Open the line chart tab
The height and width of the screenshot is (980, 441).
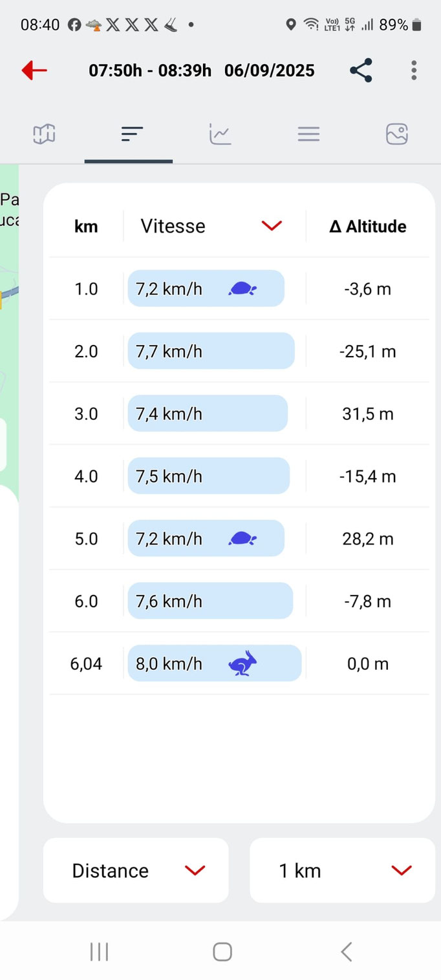pyautogui.click(x=220, y=134)
